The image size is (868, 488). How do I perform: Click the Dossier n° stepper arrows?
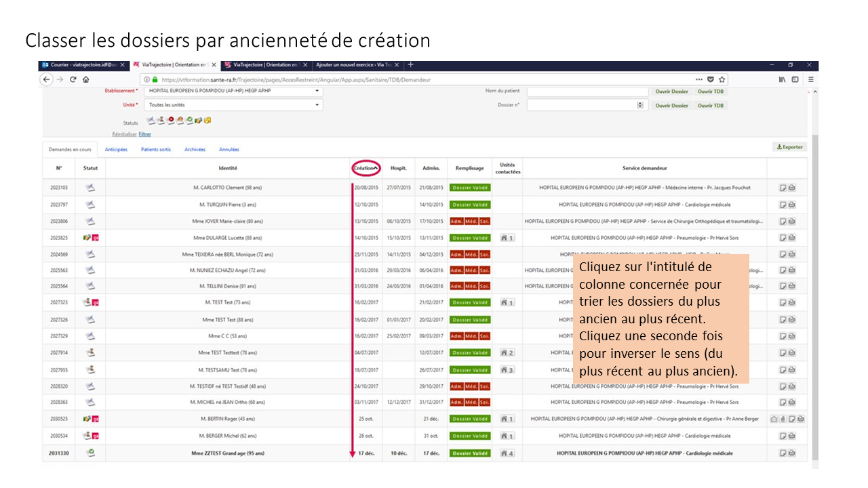(x=640, y=105)
